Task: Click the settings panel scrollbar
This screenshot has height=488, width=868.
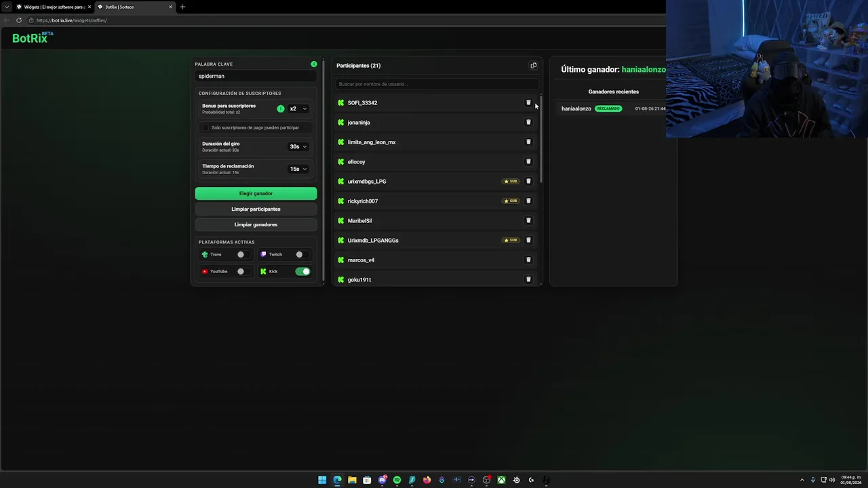Action: coord(324,169)
